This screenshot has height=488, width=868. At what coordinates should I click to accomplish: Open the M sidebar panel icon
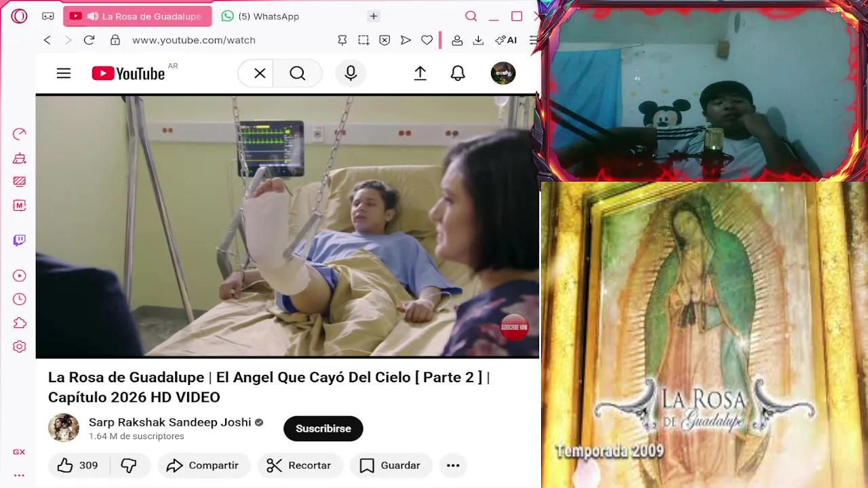(x=19, y=205)
